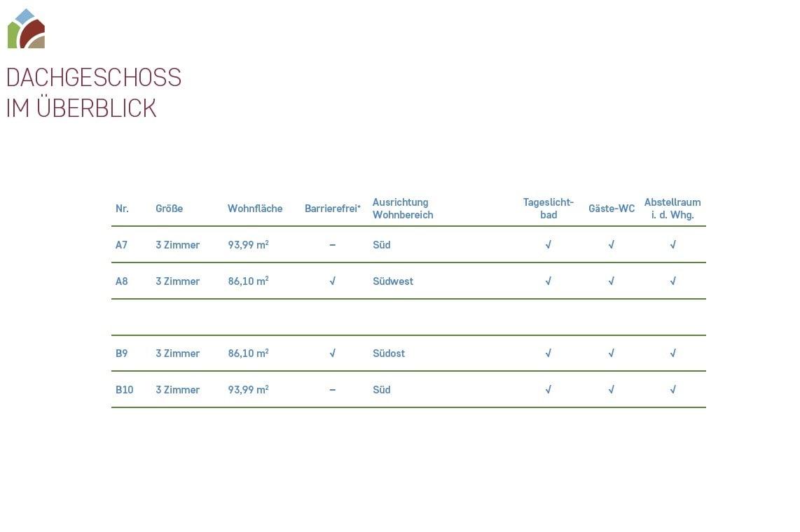This screenshot has width=800, height=532.
Task: Click the Barrierefrei dash in row A7
Action: 332,245
